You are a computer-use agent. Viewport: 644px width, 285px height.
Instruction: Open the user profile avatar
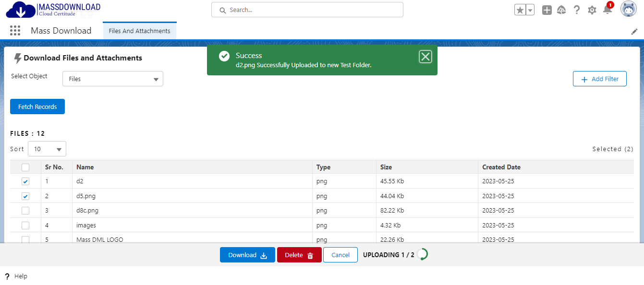click(628, 9)
